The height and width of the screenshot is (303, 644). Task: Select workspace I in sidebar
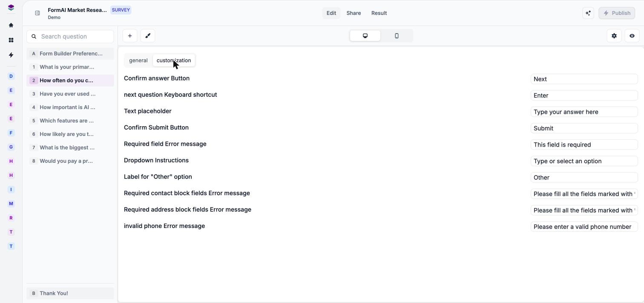point(11,190)
